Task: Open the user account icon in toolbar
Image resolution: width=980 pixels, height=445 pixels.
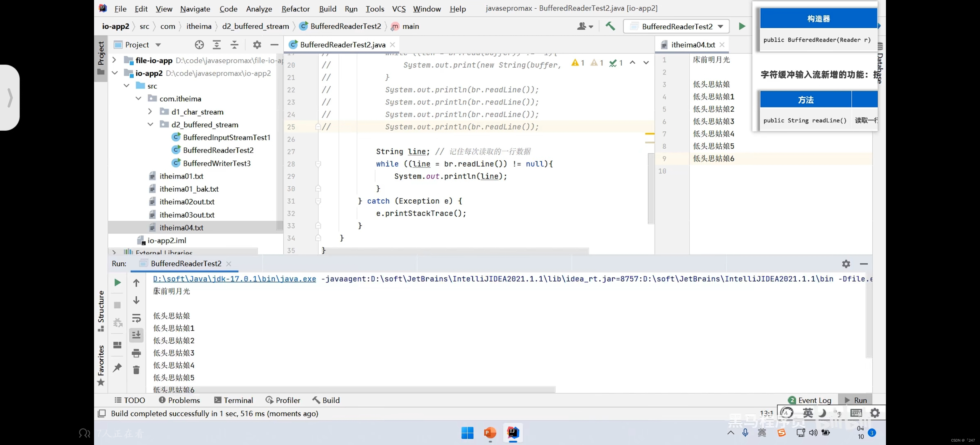Action: tap(585, 26)
